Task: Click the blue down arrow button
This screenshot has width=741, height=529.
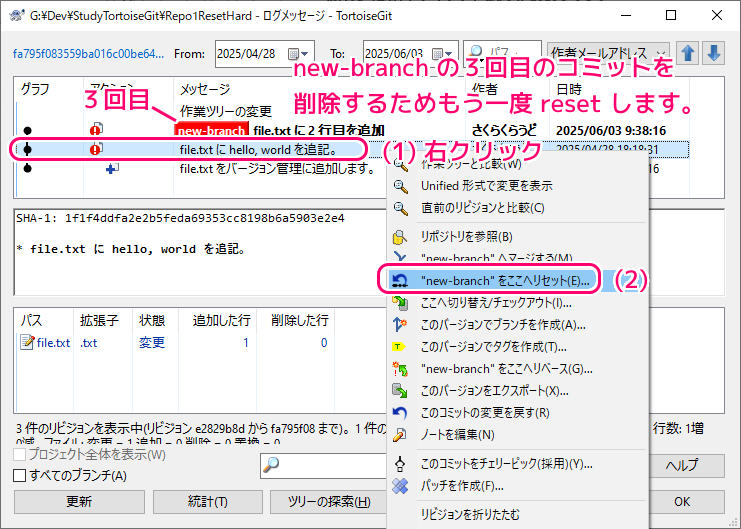Action: pos(714,53)
